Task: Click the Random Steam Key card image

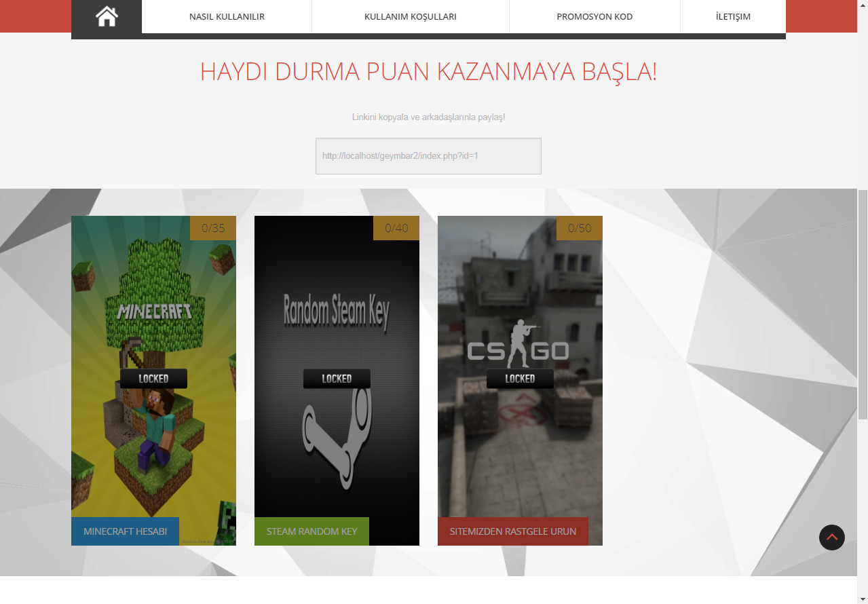Action: (x=337, y=381)
